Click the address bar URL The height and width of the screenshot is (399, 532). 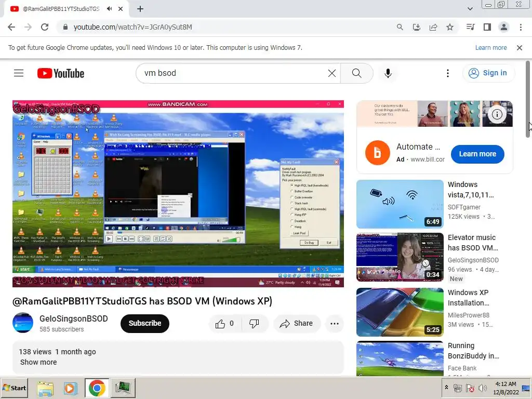pos(132,27)
